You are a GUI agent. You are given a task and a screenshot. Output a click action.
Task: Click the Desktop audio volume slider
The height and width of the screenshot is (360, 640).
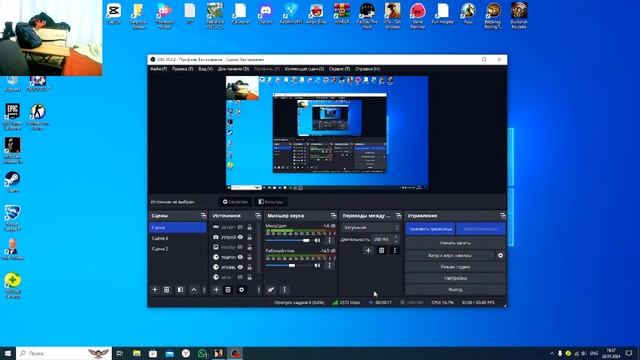click(288, 266)
